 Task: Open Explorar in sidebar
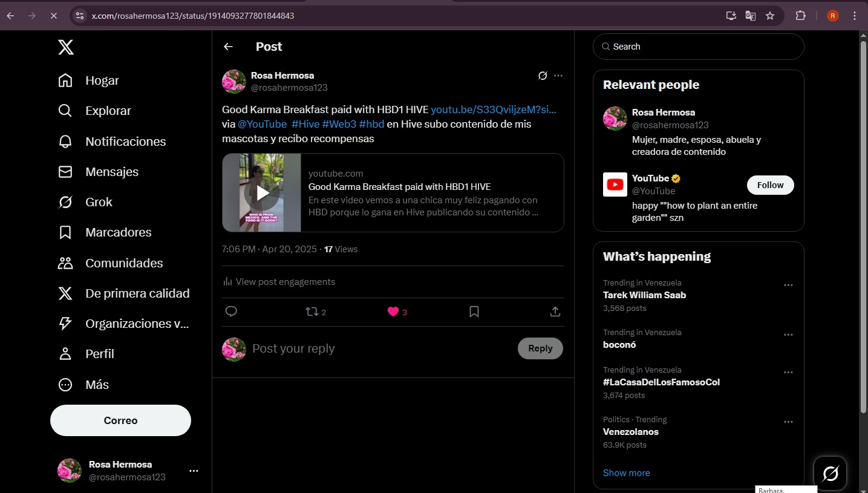coord(94,111)
